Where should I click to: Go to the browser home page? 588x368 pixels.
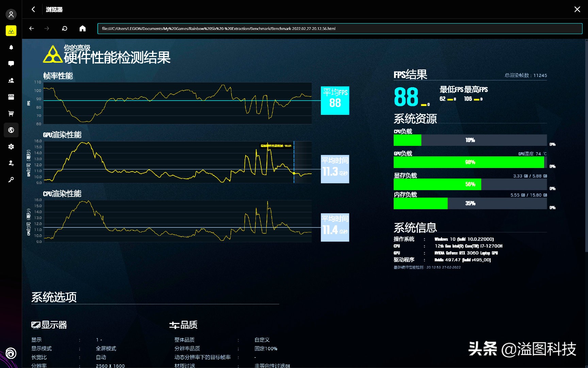click(x=82, y=29)
